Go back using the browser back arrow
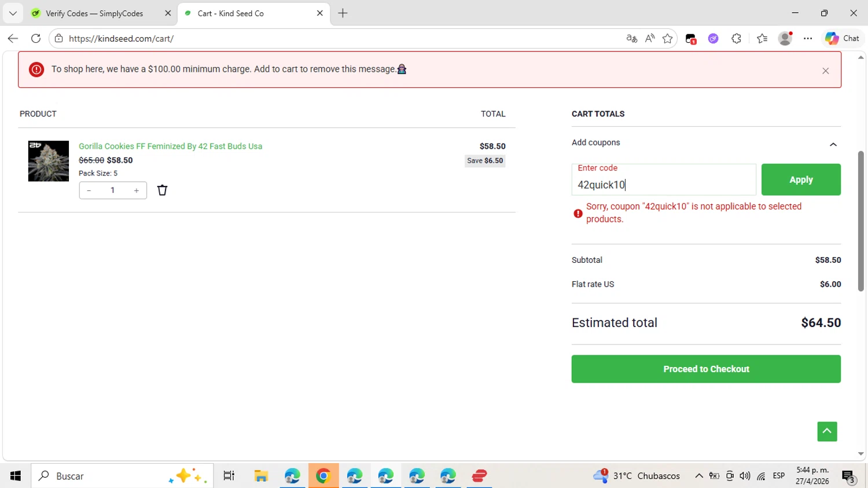The width and height of the screenshot is (868, 488). [x=13, y=39]
